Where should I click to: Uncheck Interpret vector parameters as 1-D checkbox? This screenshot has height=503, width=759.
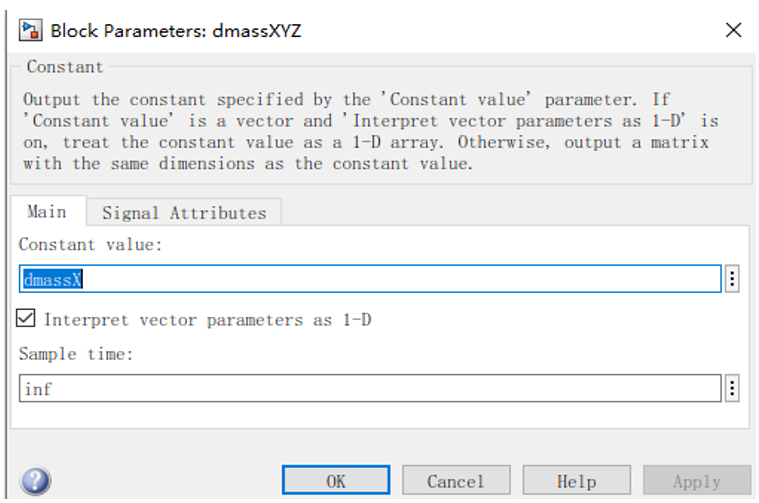[26, 319]
